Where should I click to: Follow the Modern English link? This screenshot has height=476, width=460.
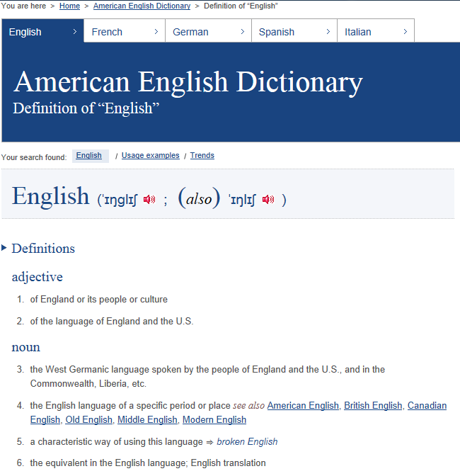214,420
